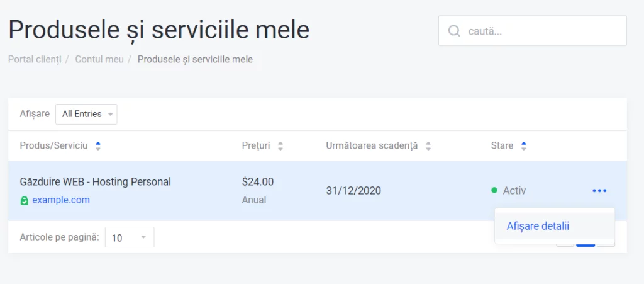Go to Portal clienți breadcrumb link
644x284 pixels.
pos(35,59)
